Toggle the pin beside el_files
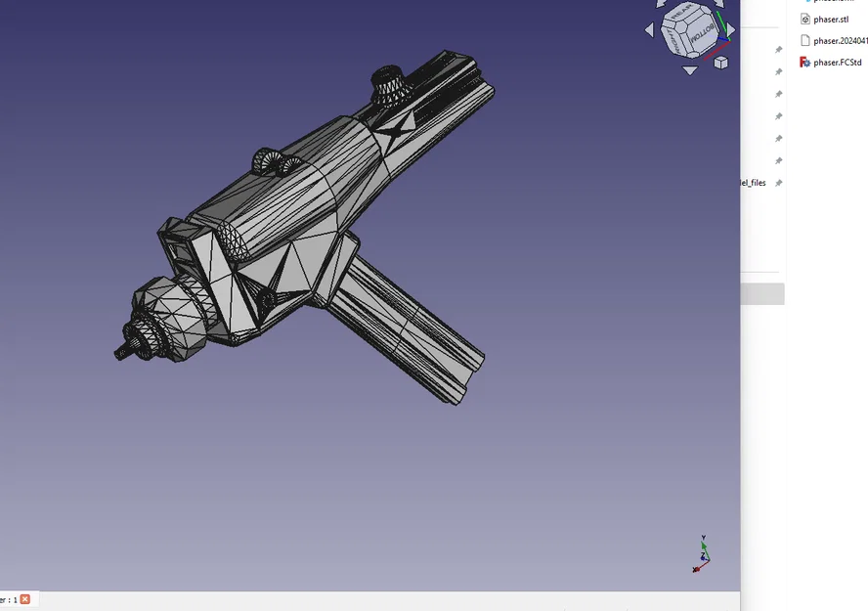This screenshot has width=868, height=611. pos(778,182)
